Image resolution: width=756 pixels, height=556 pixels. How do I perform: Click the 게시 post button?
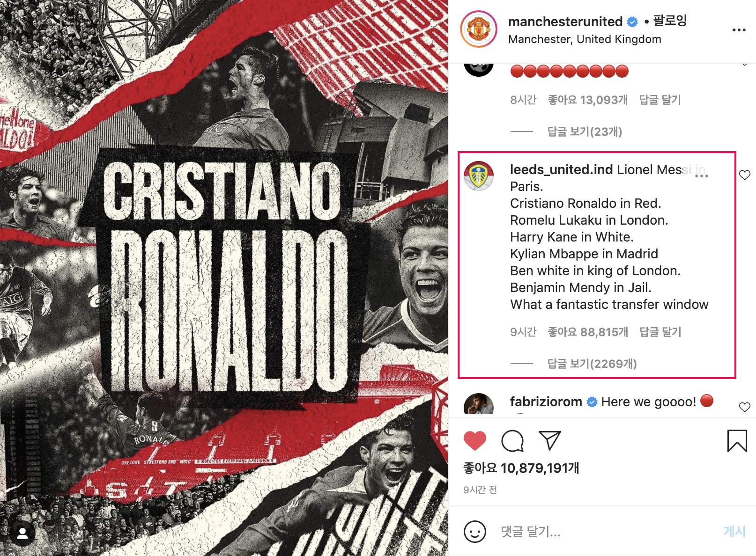(x=734, y=531)
